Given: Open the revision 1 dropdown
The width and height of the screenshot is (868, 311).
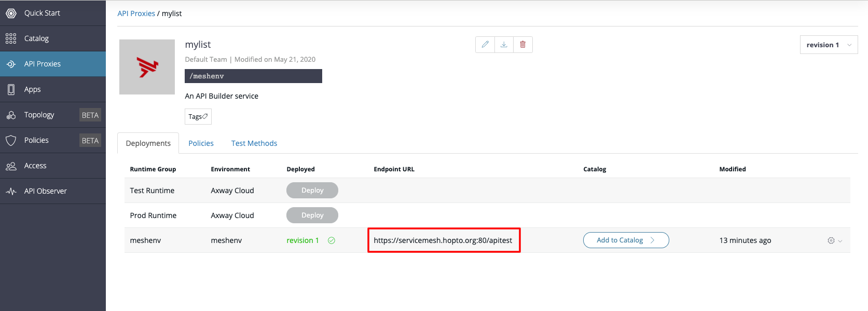Looking at the screenshot, I should pos(829,45).
